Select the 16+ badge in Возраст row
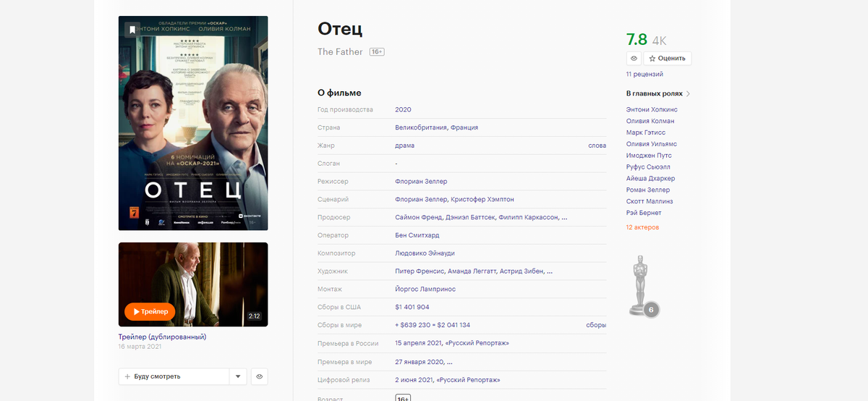 click(x=403, y=397)
